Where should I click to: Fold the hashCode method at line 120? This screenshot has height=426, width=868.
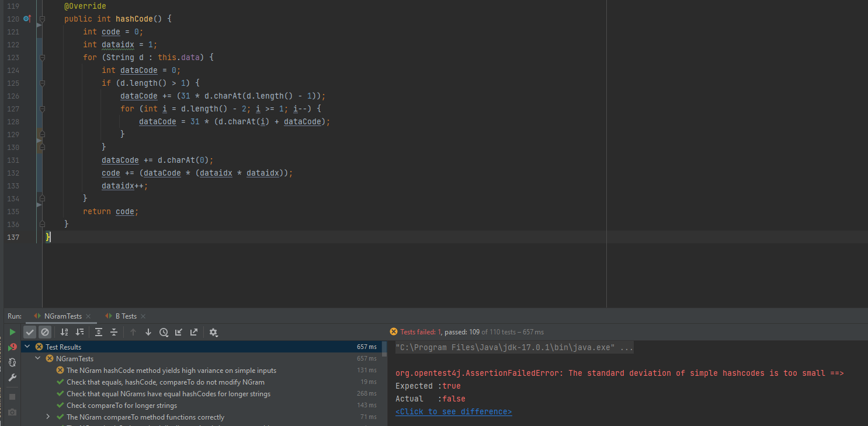pos(42,19)
